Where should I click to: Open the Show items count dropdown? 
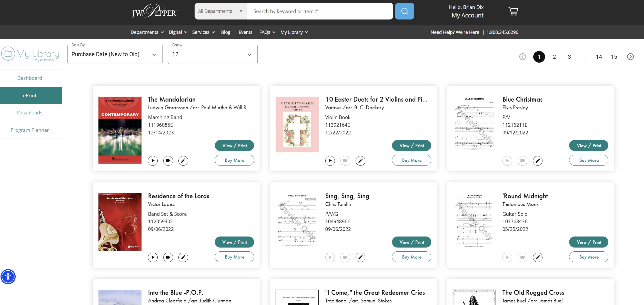pos(213,54)
